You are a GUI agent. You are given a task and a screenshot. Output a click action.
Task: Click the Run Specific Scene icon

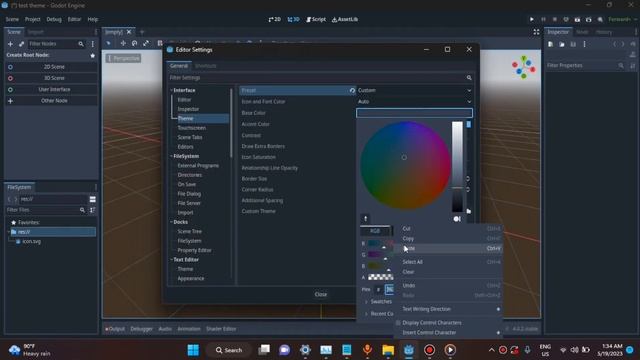tap(589, 19)
